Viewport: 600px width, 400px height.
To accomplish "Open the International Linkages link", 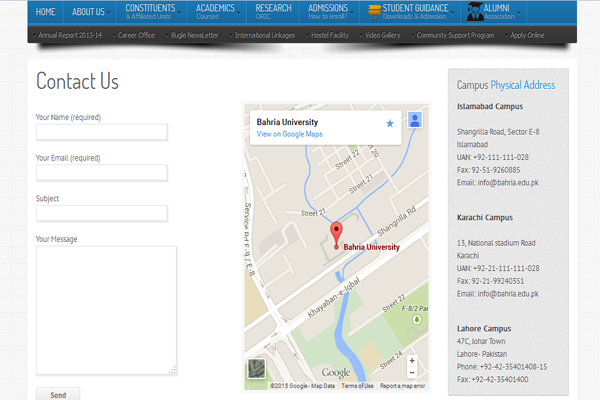I will pos(265,35).
